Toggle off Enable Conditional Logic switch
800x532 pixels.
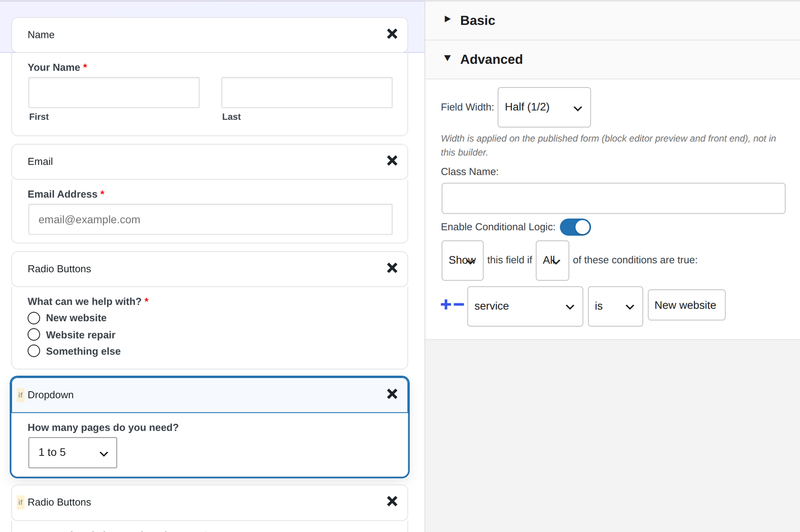coord(575,227)
